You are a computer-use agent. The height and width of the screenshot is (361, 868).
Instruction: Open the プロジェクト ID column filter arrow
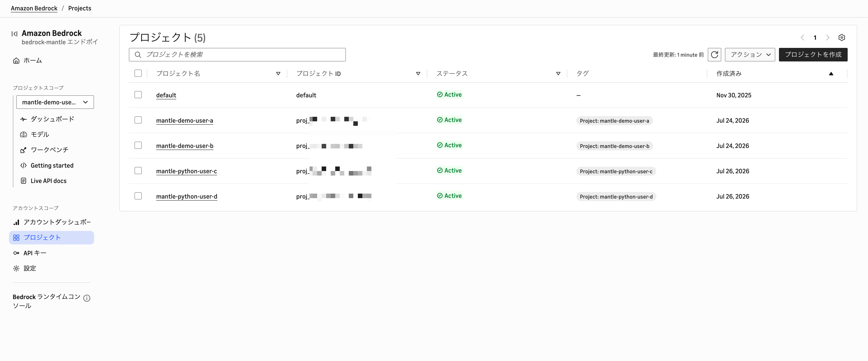tap(418, 74)
